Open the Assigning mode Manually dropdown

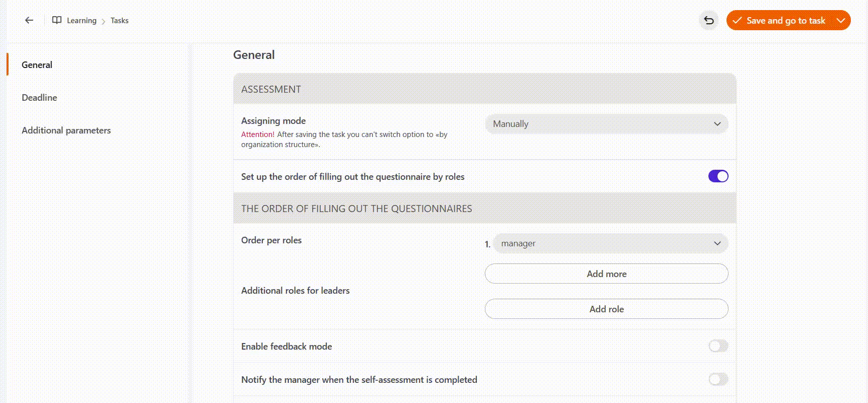click(606, 124)
